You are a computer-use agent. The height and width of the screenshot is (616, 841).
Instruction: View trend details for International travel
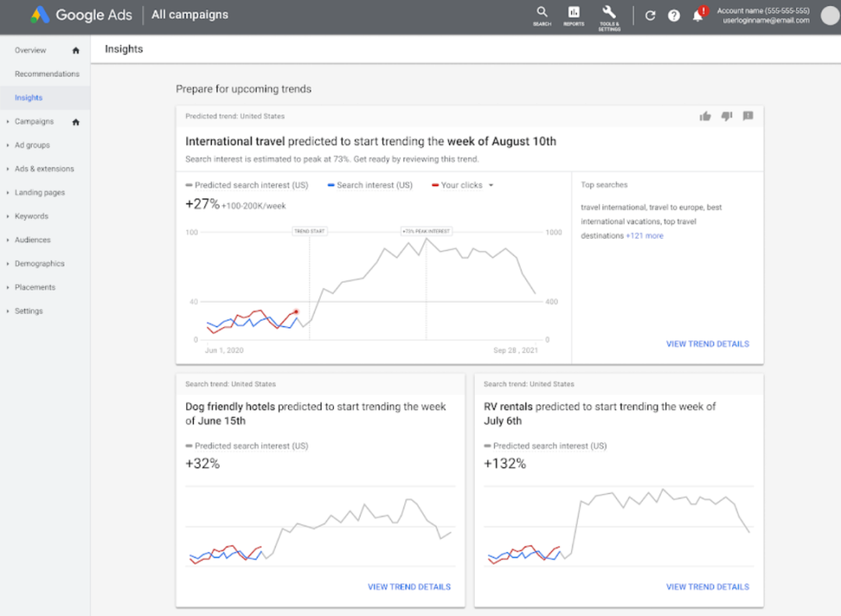tap(707, 344)
